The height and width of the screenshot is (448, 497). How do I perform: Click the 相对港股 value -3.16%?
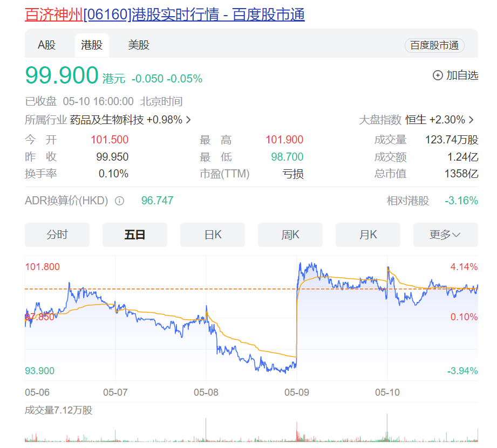coord(461,201)
